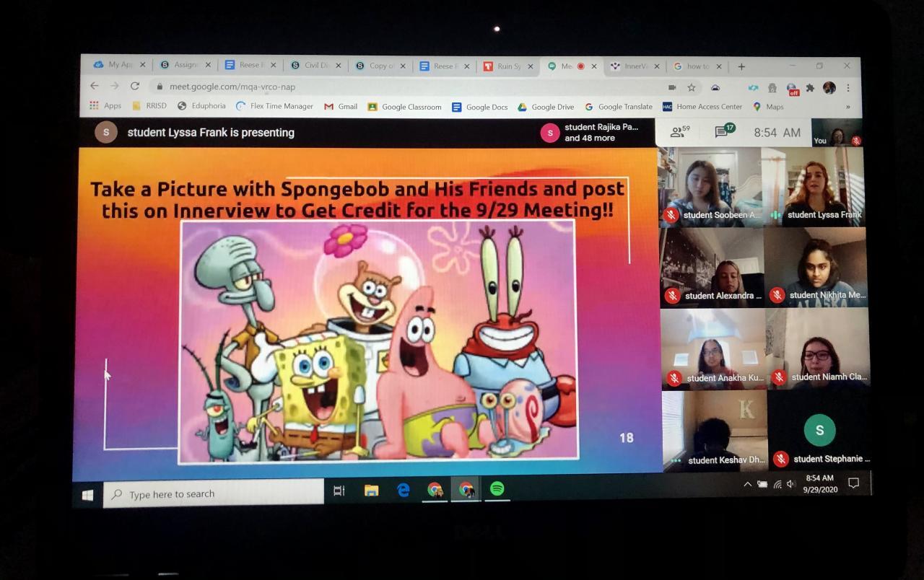Click 'student Rajika Pa... and 48 more'
This screenshot has height=580, width=924.
[x=590, y=133]
